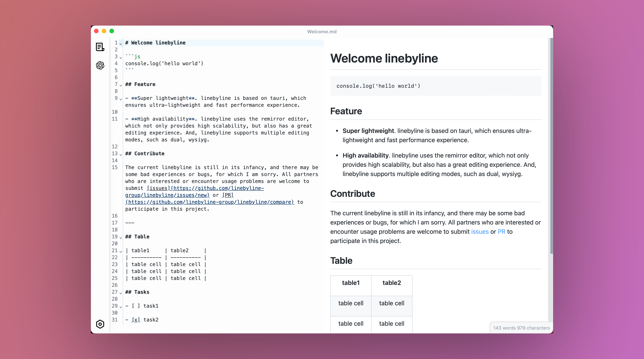Click bold 'High availability' in preview list
The image size is (644, 359).
pyautogui.click(x=366, y=155)
